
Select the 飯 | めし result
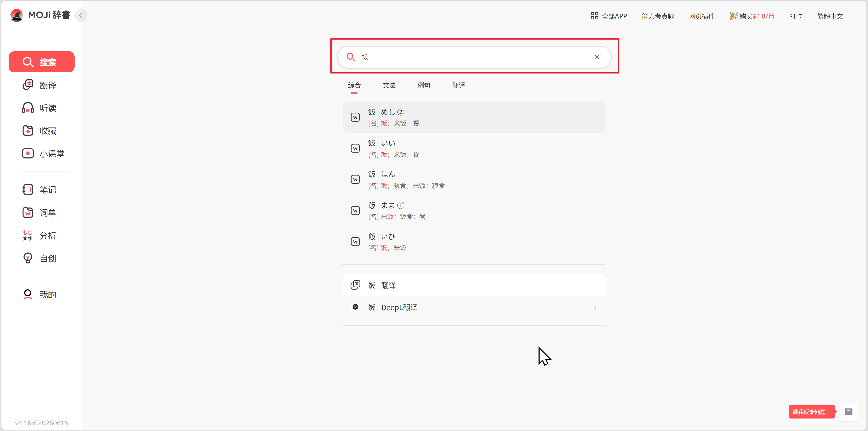[474, 117]
